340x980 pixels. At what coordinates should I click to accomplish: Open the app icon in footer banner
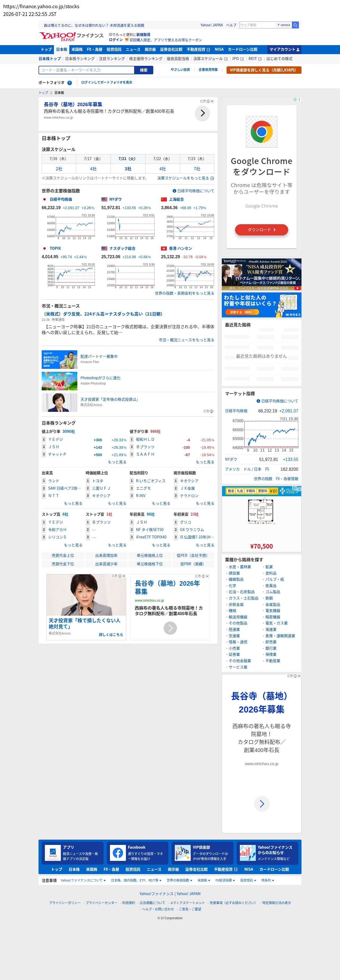[53, 853]
